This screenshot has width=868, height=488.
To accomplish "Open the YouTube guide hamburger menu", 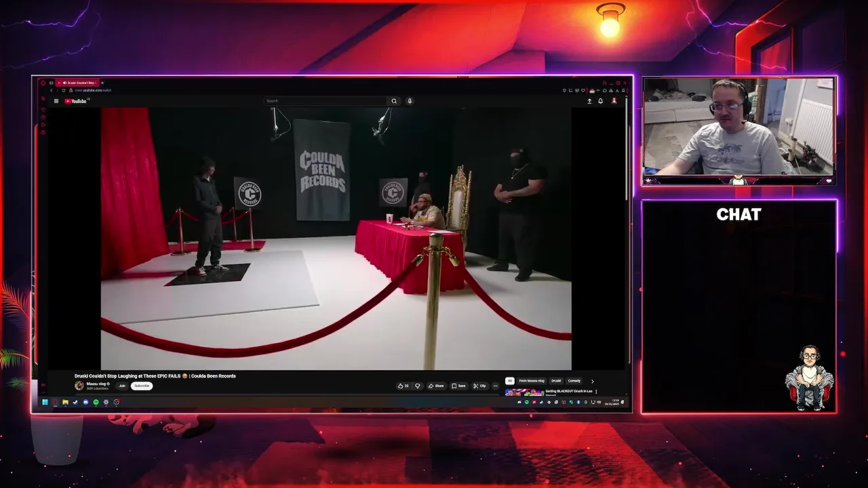I will [x=56, y=101].
